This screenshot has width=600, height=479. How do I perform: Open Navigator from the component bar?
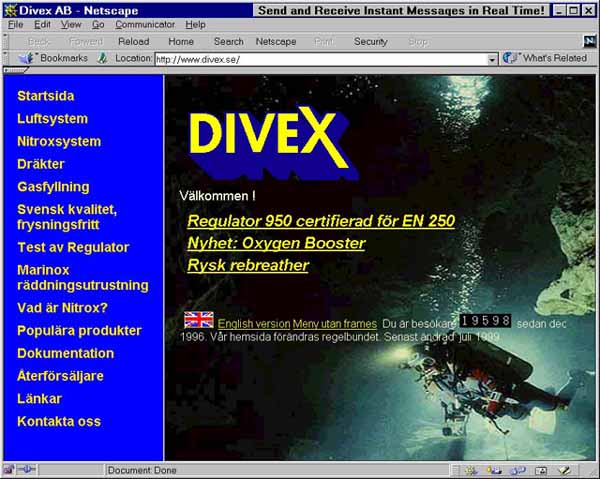pos(471,470)
